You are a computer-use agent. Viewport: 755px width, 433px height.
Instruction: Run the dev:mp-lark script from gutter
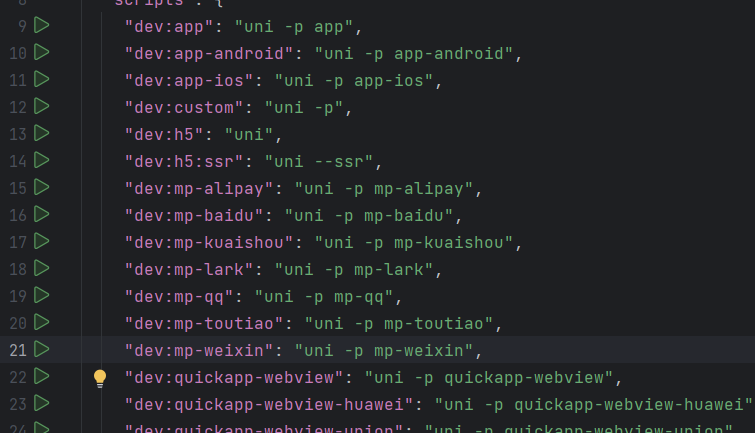coord(42,268)
